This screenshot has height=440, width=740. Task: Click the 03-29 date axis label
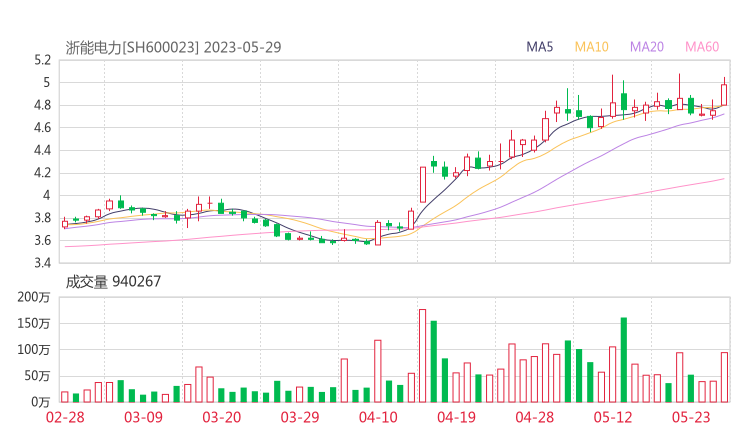click(x=300, y=417)
